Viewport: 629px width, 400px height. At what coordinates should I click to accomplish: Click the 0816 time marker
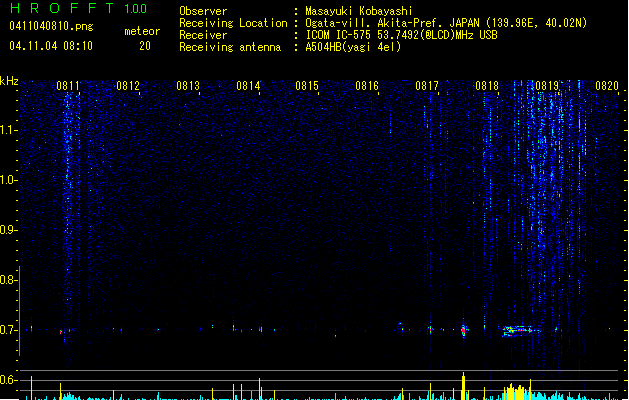point(367,86)
